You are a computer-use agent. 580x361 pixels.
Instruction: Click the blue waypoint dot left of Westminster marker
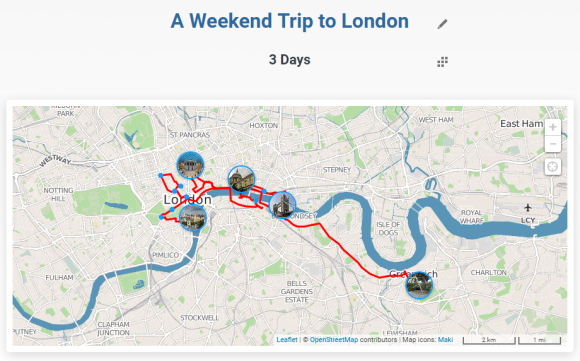click(x=161, y=217)
